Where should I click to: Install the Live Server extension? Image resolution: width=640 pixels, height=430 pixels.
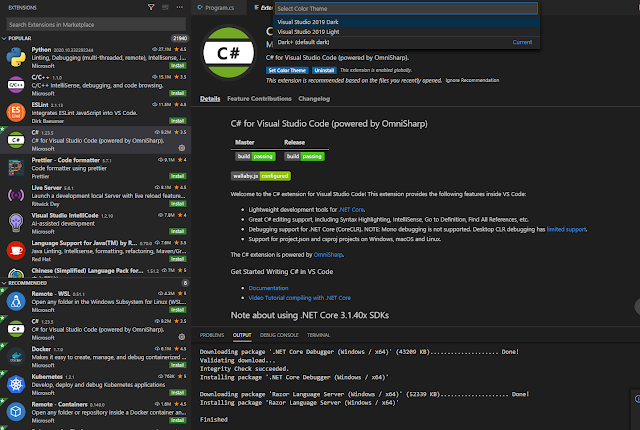(x=178, y=204)
